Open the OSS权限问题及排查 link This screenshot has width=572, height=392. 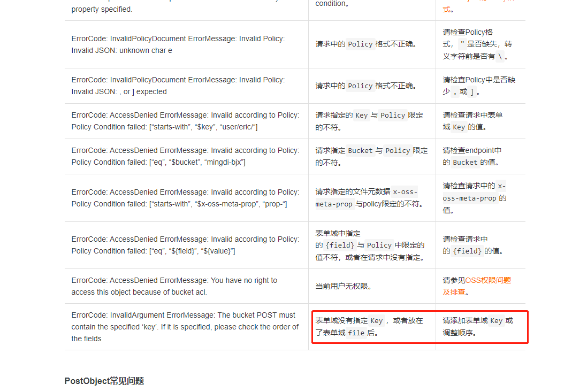pyautogui.click(x=477, y=286)
